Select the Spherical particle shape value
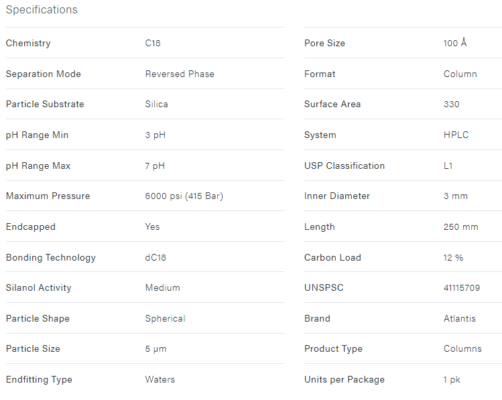The width and height of the screenshot is (502, 400). point(165,319)
